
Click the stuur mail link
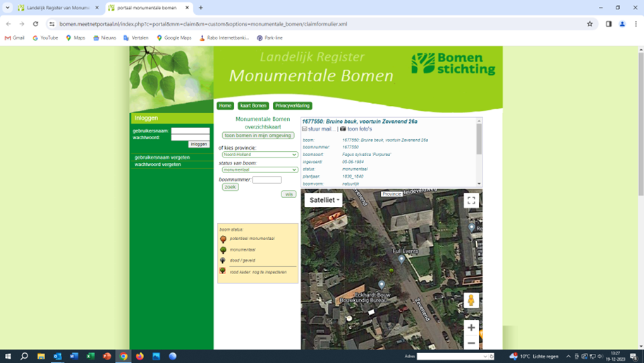click(x=320, y=129)
